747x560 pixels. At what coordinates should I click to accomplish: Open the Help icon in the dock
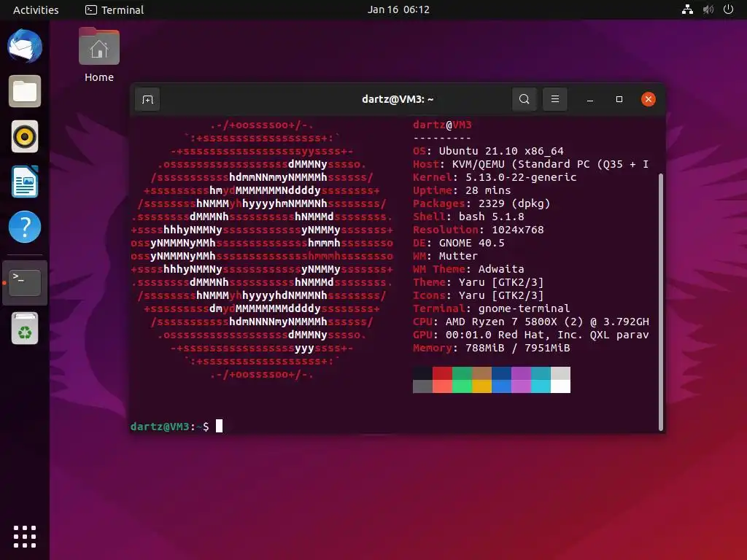[25, 227]
